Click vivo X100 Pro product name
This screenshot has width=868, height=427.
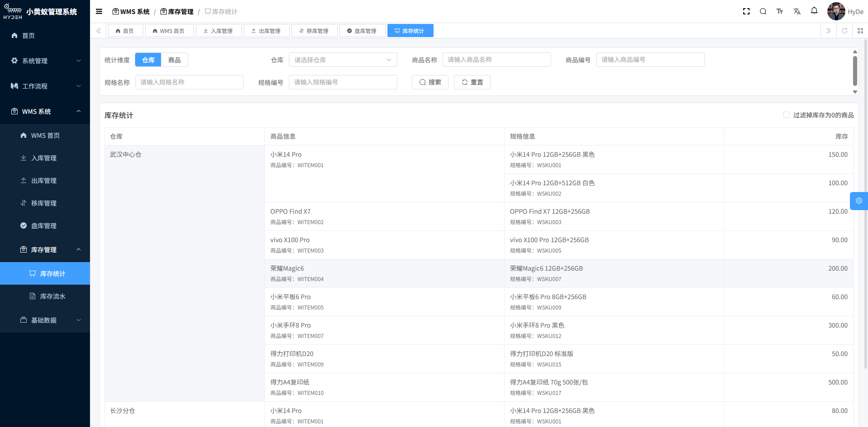[x=290, y=240]
